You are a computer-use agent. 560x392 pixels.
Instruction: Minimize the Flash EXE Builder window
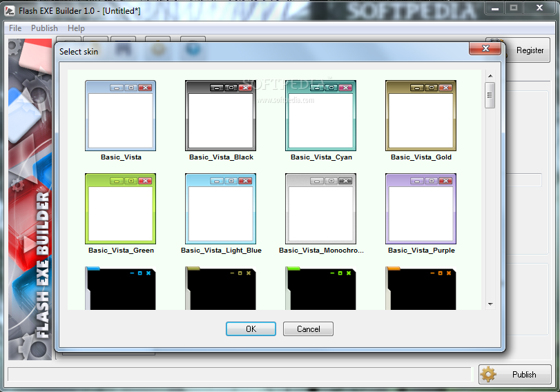(495, 8)
